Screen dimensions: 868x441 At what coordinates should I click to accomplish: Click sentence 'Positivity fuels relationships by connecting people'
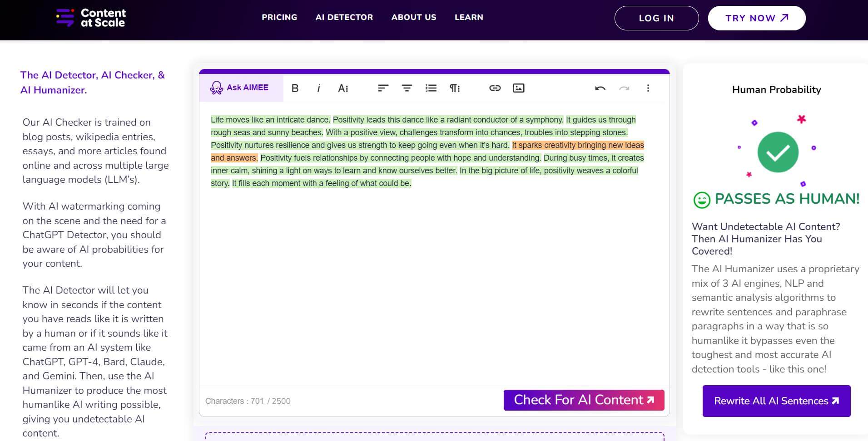(x=401, y=158)
